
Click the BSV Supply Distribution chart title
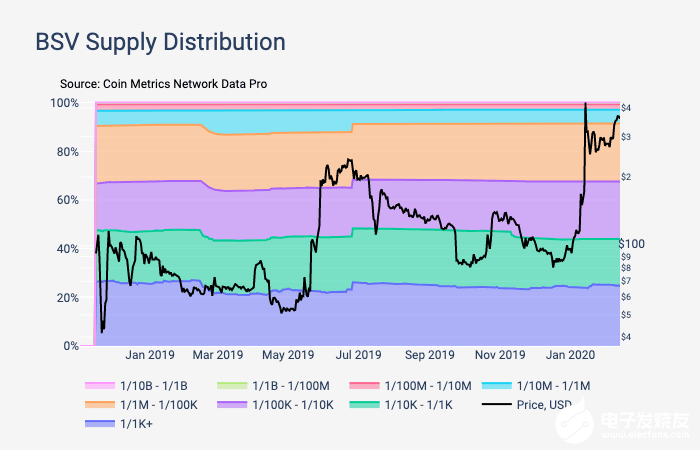point(161,42)
